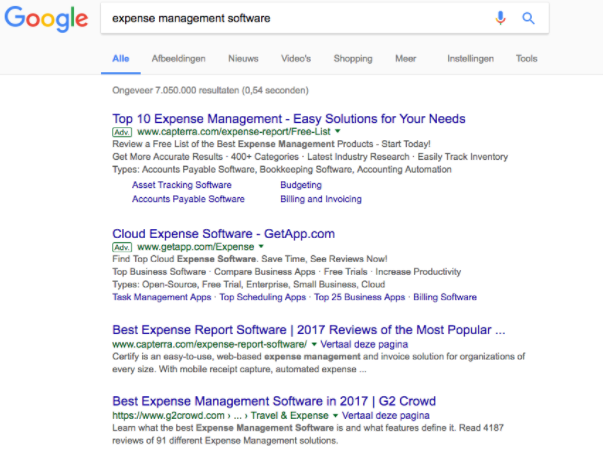Switch to Afbeeldingen tab
Screen dimensions: 603x454
[178, 59]
